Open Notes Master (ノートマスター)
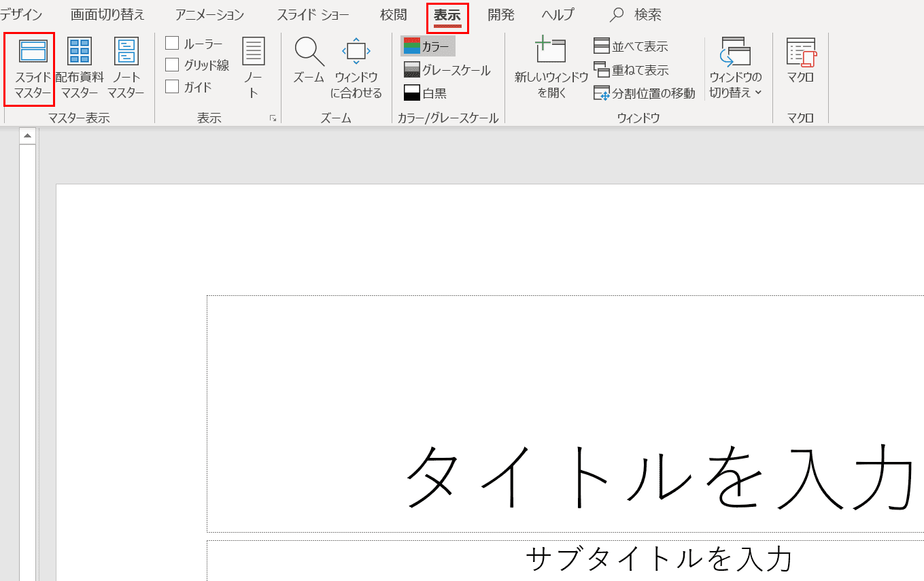The image size is (924, 581). [126, 69]
